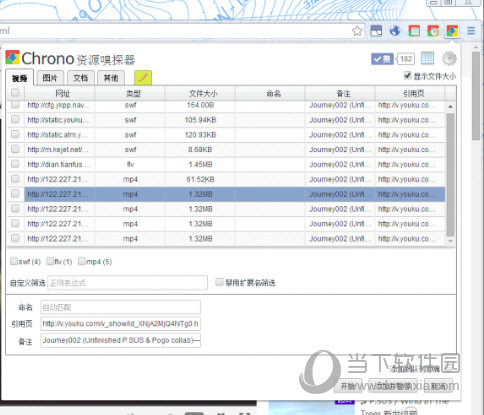This screenshot has height=415, width=484.
Task: Sort by the 网址 column header
Action: (x=60, y=93)
